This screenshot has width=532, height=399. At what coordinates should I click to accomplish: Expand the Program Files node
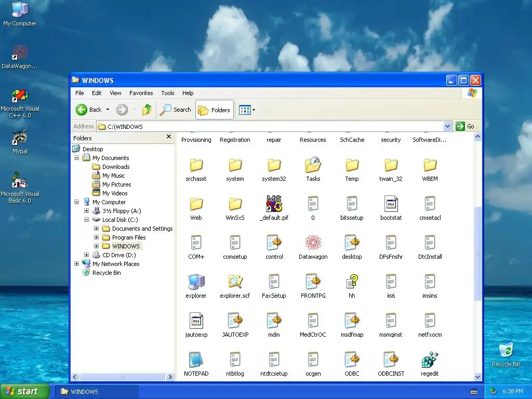pos(96,237)
